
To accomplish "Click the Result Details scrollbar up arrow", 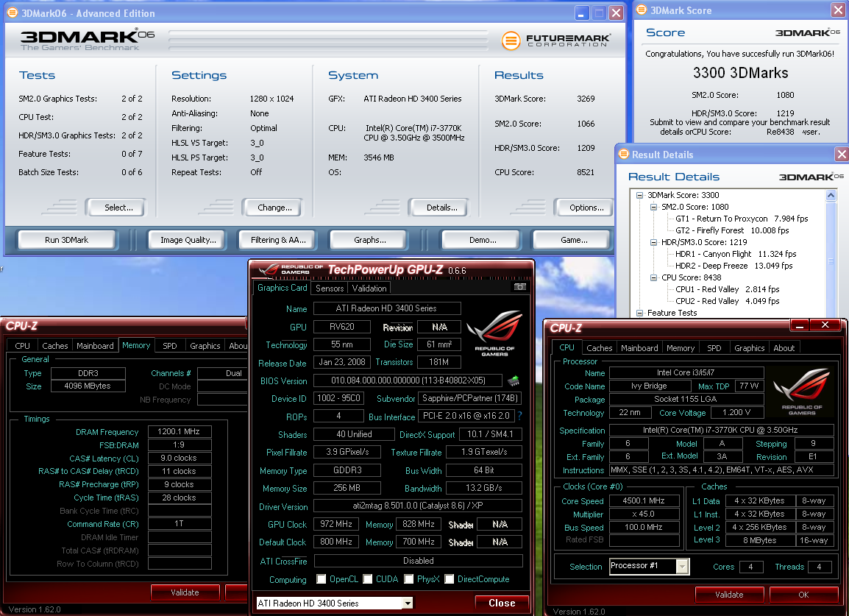I will click(x=831, y=195).
